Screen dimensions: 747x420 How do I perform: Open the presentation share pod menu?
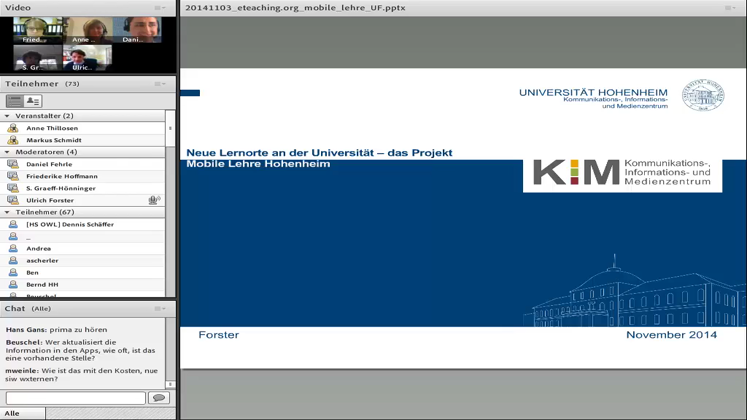point(730,8)
